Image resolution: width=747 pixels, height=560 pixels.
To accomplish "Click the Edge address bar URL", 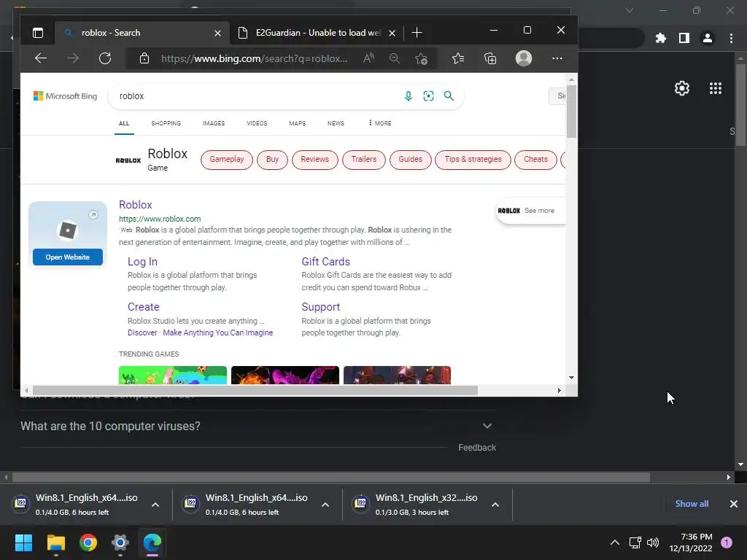I will coord(255,58).
